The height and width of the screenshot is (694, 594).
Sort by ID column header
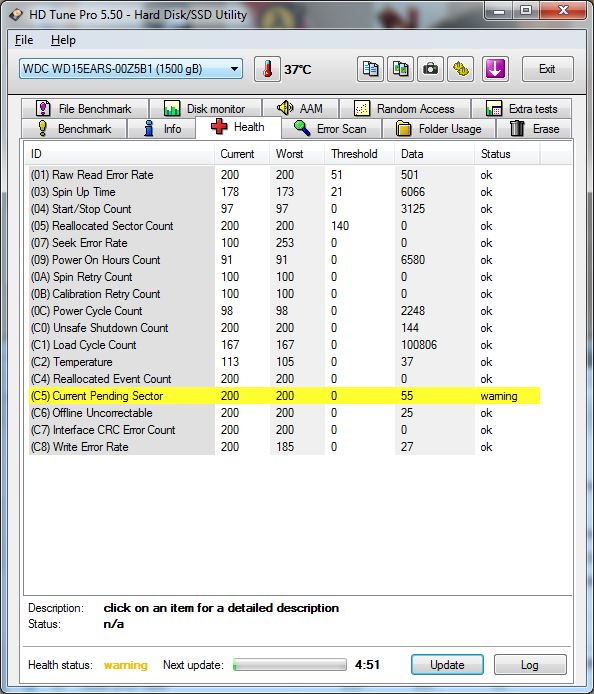tap(119, 154)
